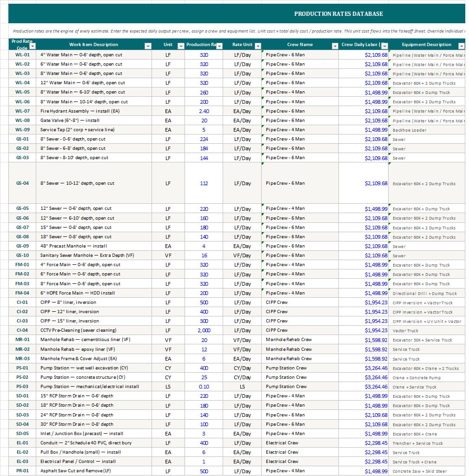
Task: Click production rate 260 in WL-05 row
Action: point(204,92)
